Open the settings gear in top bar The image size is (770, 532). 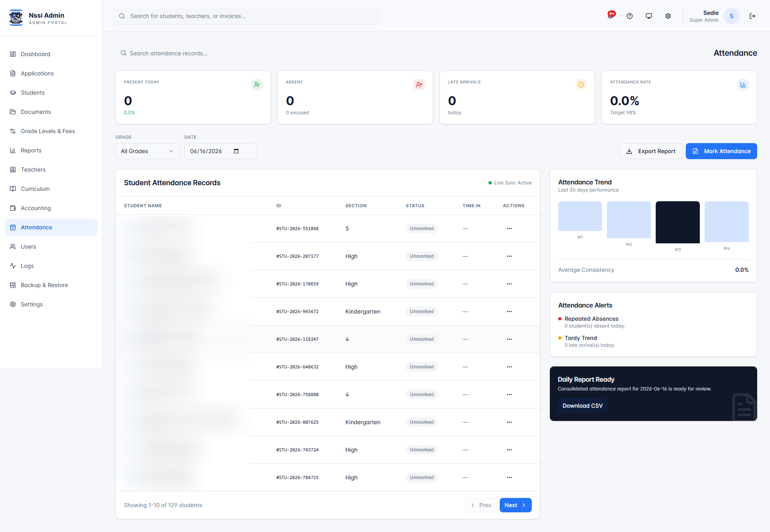(x=668, y=16)
